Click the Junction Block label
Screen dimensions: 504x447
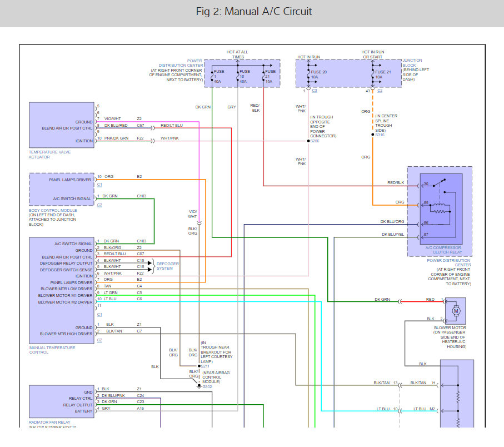(x=412, y=63)
